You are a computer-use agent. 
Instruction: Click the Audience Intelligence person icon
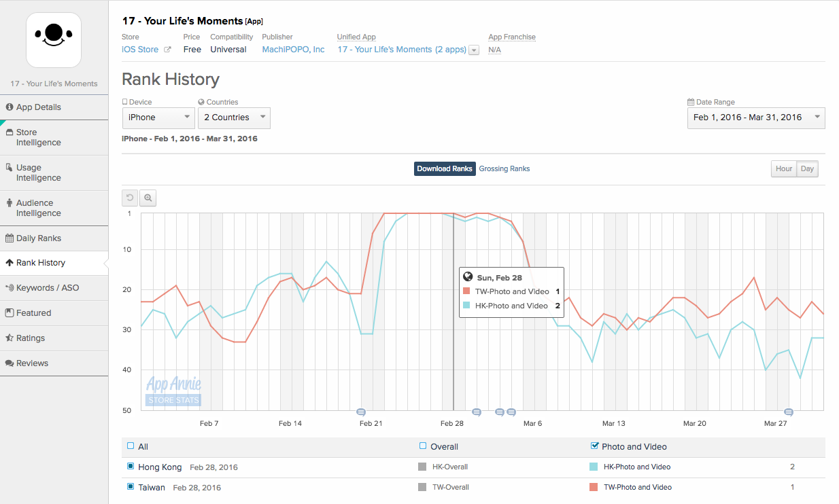tap(10, 203)
